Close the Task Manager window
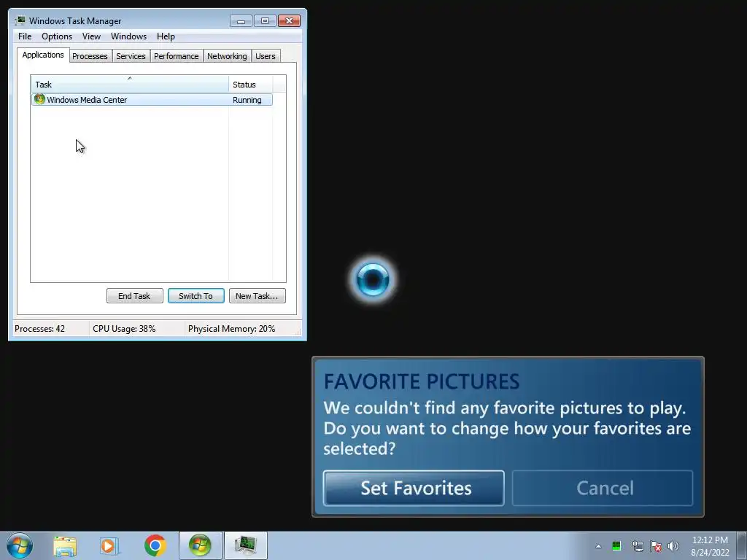 289,21
